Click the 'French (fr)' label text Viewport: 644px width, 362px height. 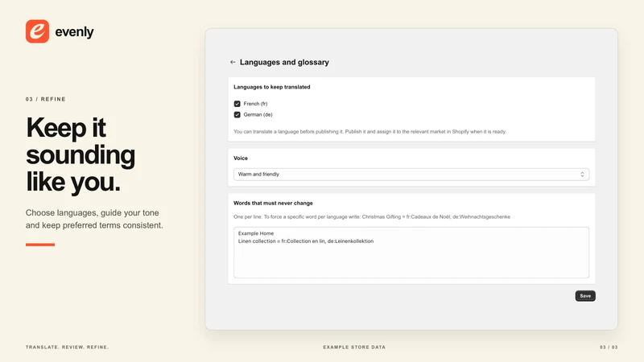(x=255, y=104)
